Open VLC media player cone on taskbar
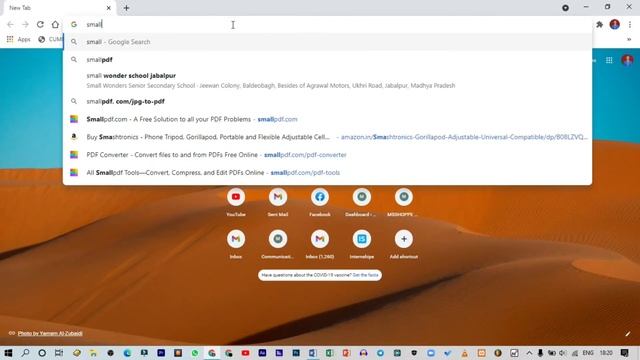The image size is (640, 360). 464,353
